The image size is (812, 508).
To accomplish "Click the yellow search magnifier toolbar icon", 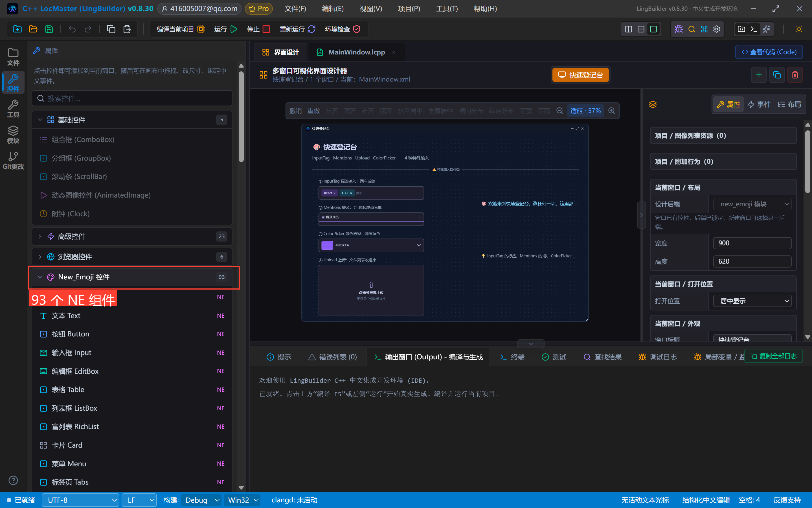I will point(692,29).
